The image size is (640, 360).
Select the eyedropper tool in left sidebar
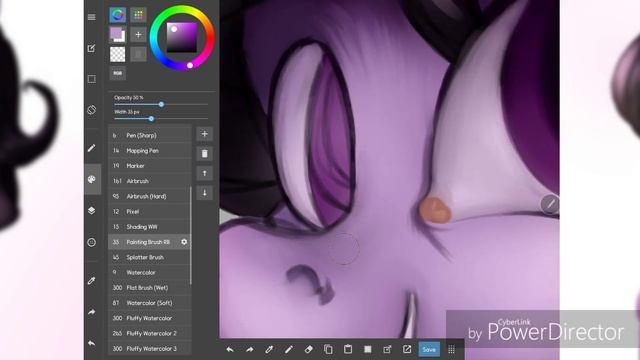click(x=91, y=281)
